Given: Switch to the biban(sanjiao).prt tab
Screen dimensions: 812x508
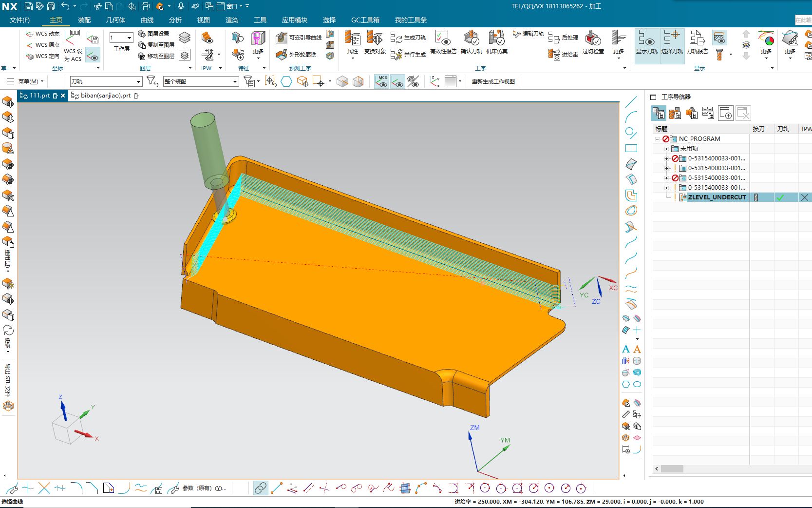Looking at the screenshot, I should tap(105, 96).
